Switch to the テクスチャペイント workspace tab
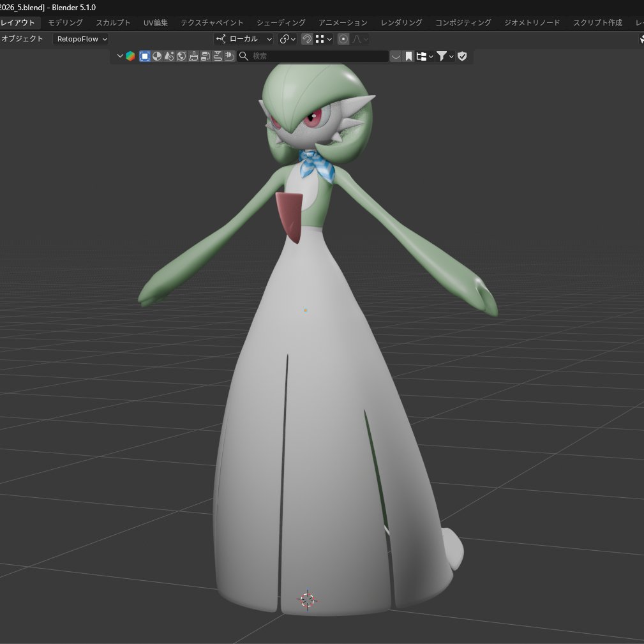 click(x=212, y=22)
